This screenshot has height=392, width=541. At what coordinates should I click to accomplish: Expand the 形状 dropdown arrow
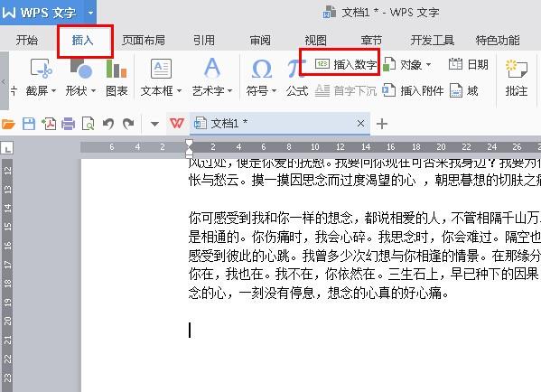pos(93,91)
